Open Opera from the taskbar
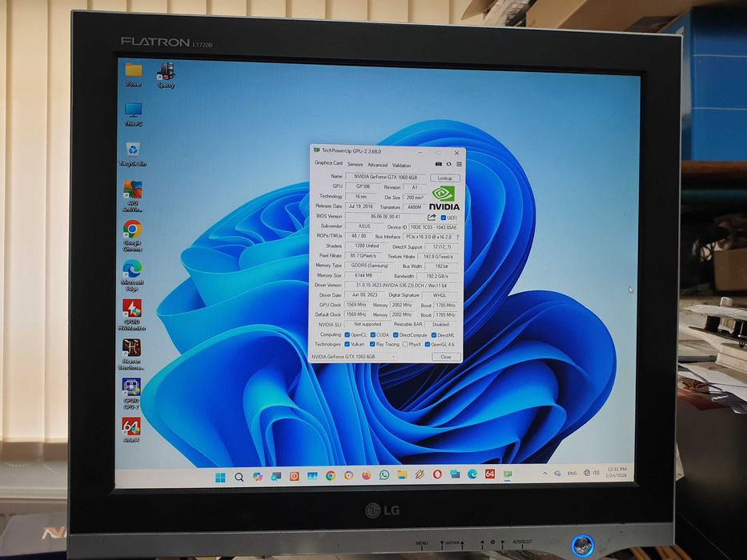The height and width of the screenshot is (560, 747). click(437, 474)
